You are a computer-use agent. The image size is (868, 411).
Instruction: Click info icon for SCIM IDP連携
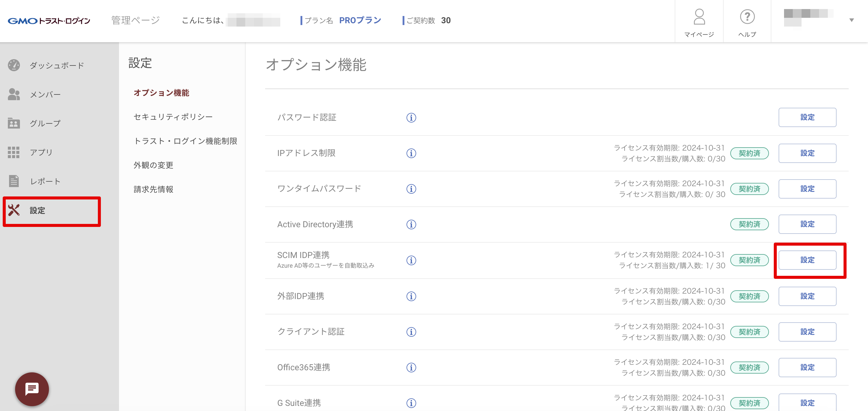pyautogui.click(x=411, y=260)
